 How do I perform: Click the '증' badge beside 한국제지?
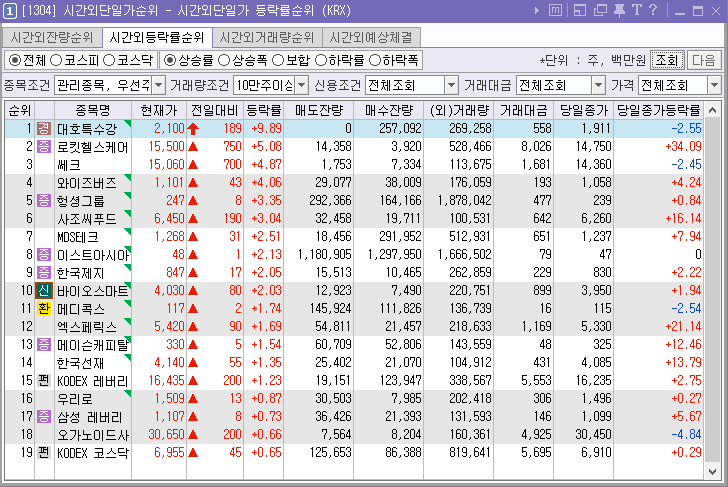44,273
